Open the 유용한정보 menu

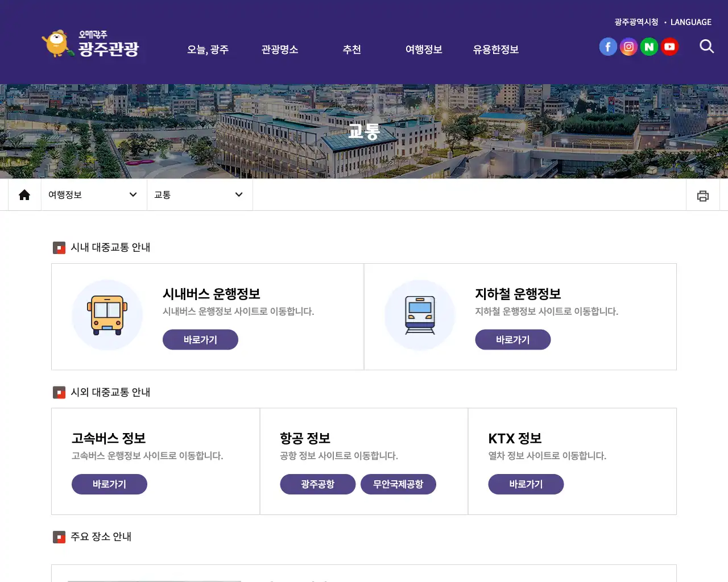(496, 49)
